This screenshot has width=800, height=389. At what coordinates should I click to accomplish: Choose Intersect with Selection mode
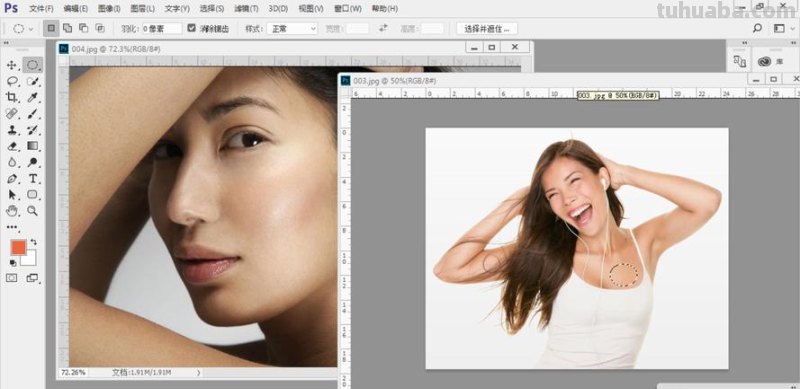tap(100, 29)
